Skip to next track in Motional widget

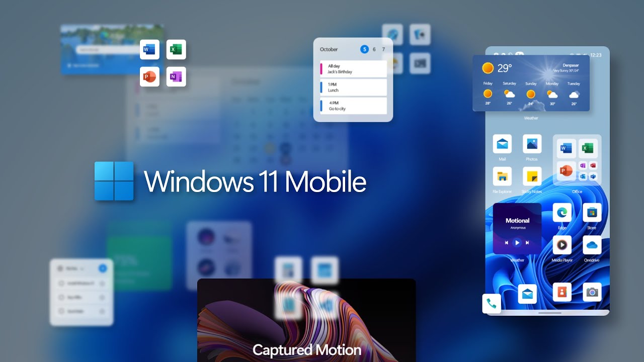(x=527, y=243)
